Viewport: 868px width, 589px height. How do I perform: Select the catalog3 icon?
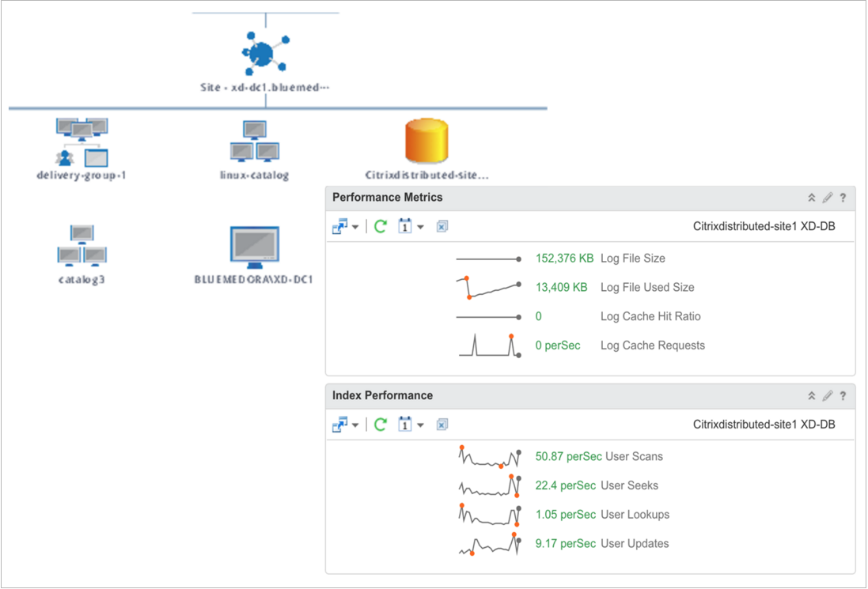tap(82, 245)
